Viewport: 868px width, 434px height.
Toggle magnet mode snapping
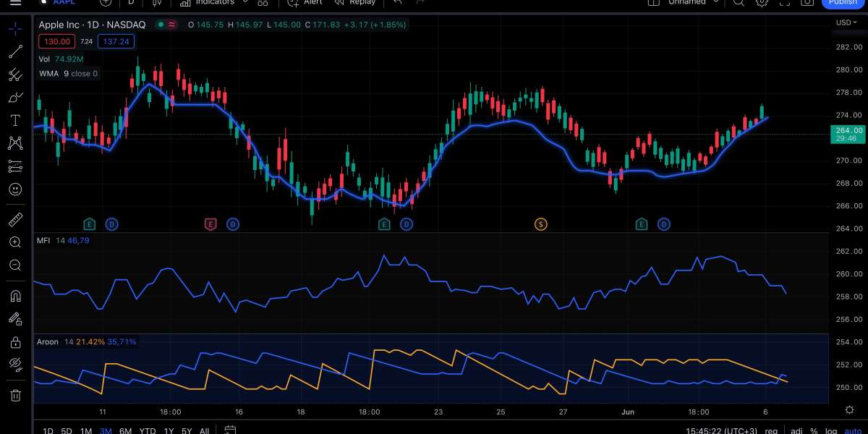coord(15,296)
